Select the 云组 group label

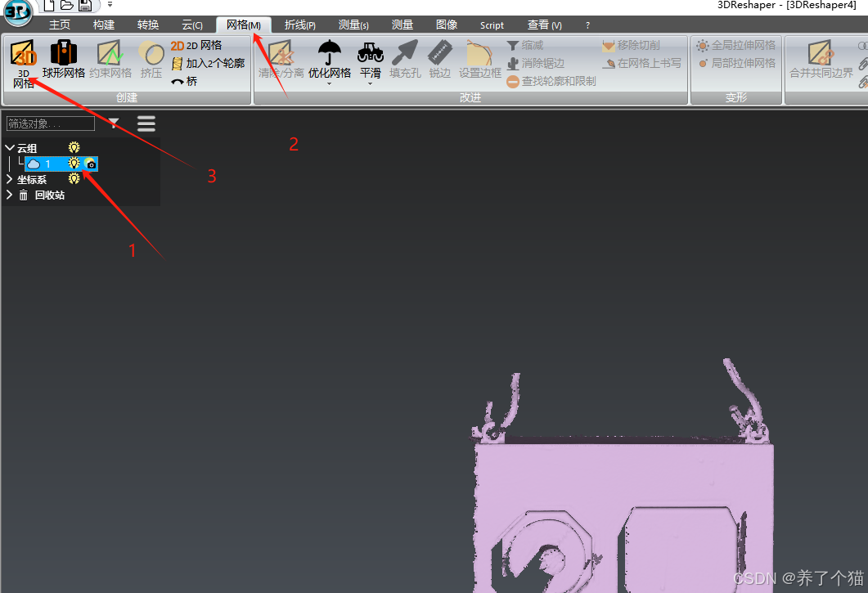coord(26,148)
